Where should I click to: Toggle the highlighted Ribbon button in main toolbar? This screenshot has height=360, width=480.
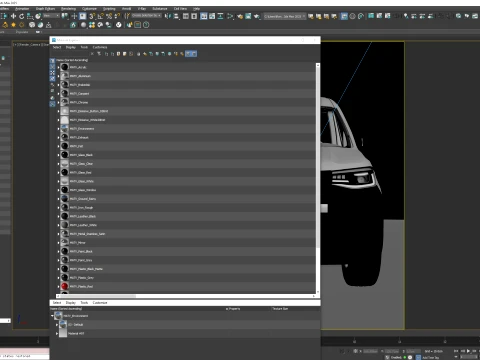point(204,16)
